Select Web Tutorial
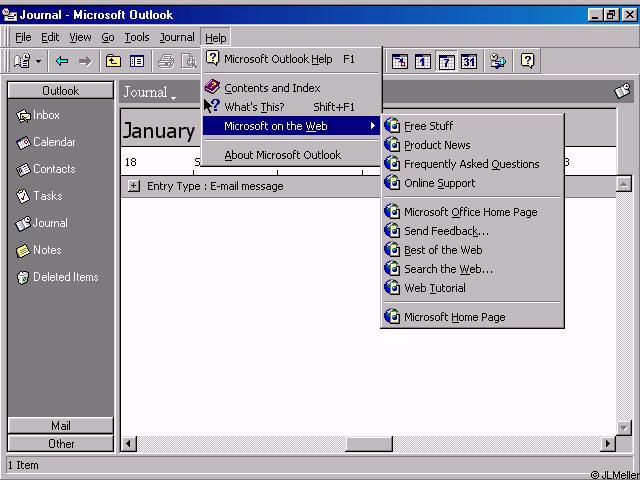 click(472, 288)
